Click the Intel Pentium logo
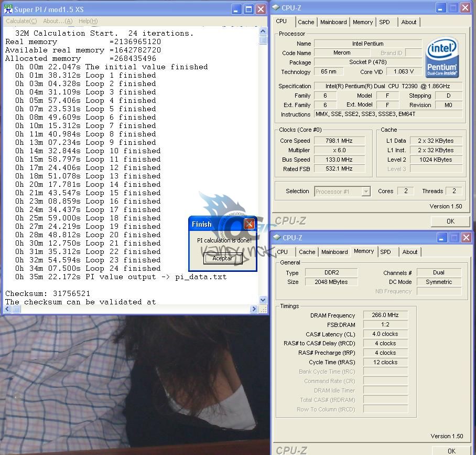The width and height of the screenshot is (476, 455). (x=442, y=57)
